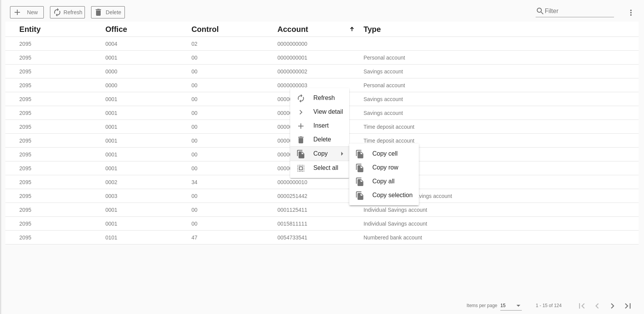Image resolution: width=644 pixels, height=314 pixels.
Task: Focus the Filter input field
Action: [x=579, y=11]
